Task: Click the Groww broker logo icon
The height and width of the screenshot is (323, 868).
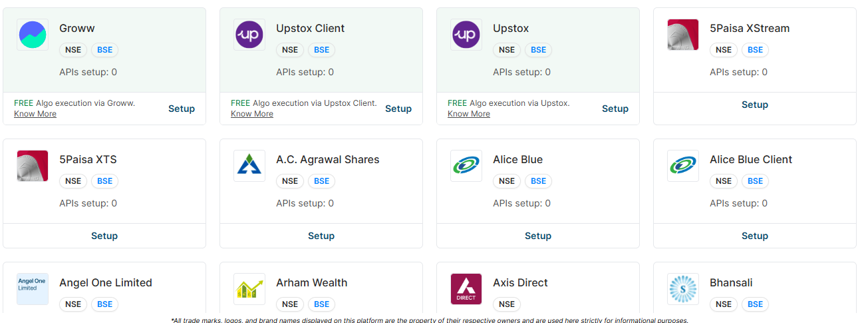Action: [33, 35]
